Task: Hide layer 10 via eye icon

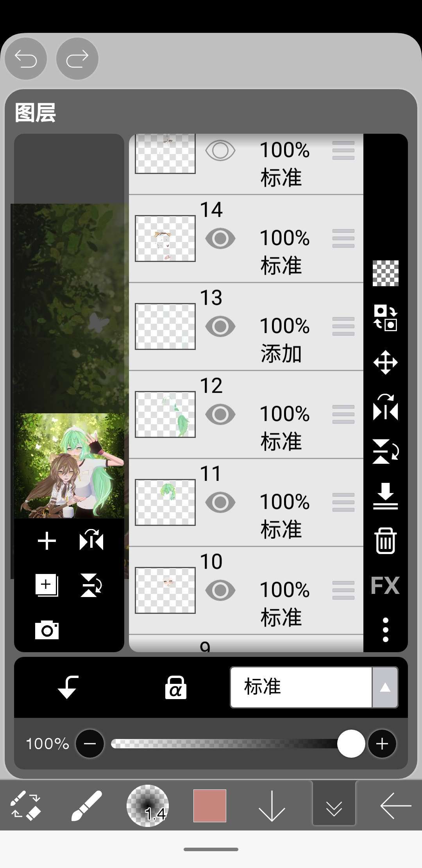Action: 220,590
